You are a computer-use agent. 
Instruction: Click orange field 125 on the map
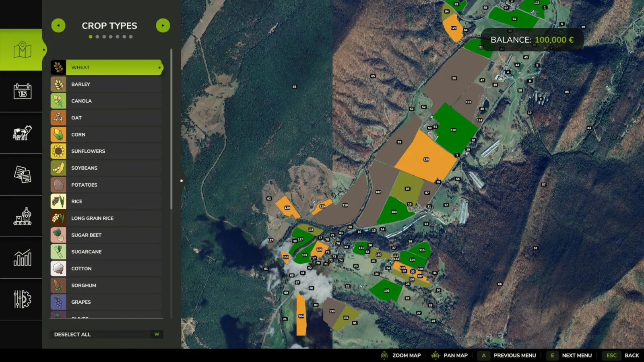pos(426,157)
